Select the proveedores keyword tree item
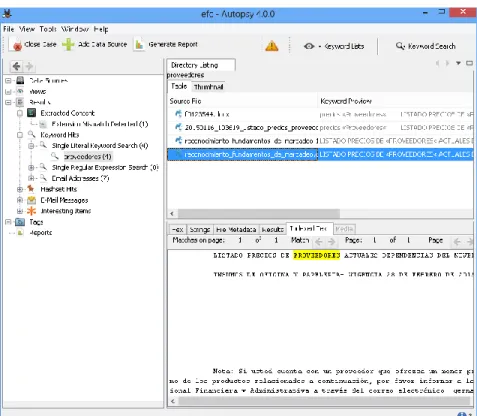 (87, 156)
